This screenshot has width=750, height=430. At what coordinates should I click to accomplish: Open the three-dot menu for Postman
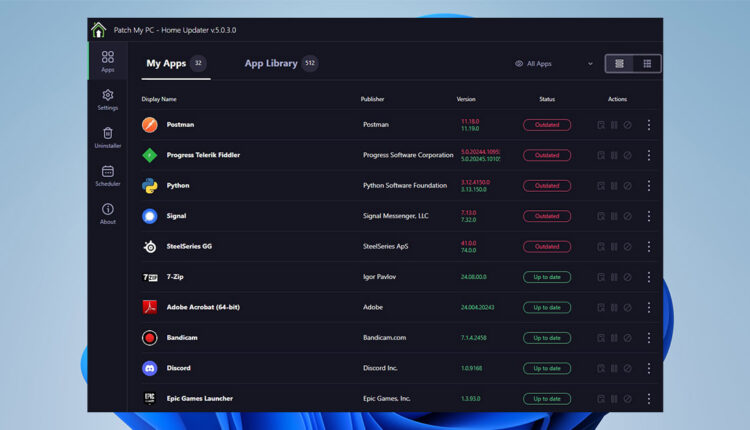(648, 125)
